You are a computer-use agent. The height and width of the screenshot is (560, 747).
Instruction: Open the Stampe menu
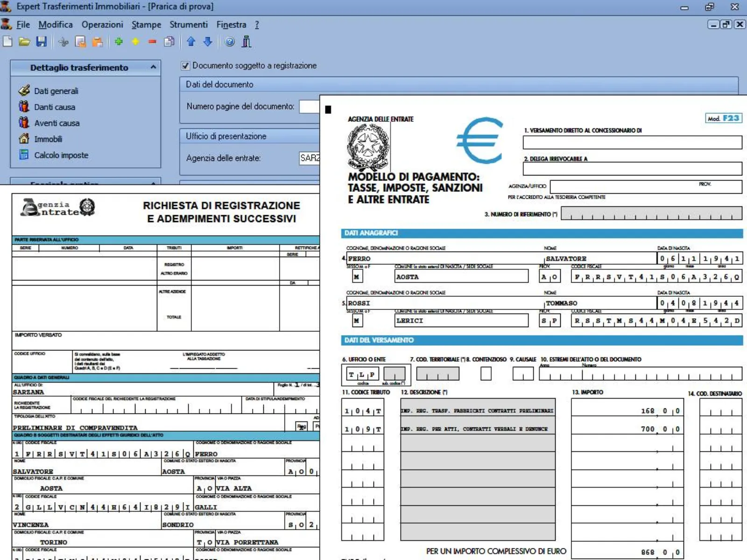pos(146,25)
